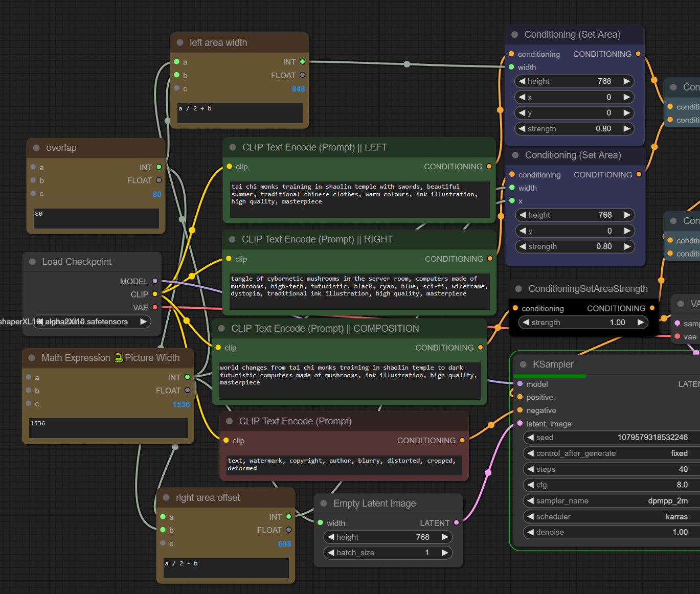This screenshot has width=700, height=594.
Task: Decrease strength in ConditioningSetAreaStrength
Action: (526, 323)
